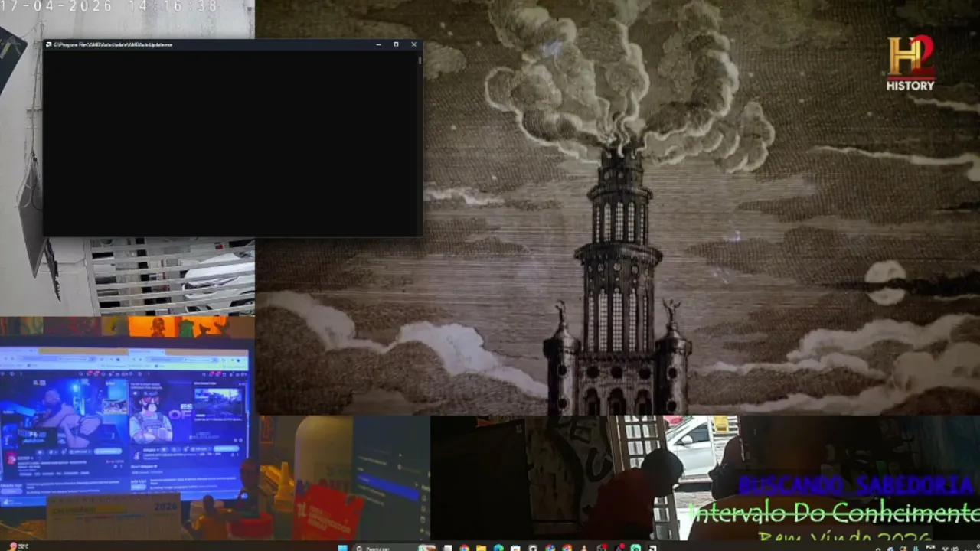The width and height of the screenshot is (980, 551).
Task: Minimize the AMD AutoUpdate console window
Action: [378, 44]
